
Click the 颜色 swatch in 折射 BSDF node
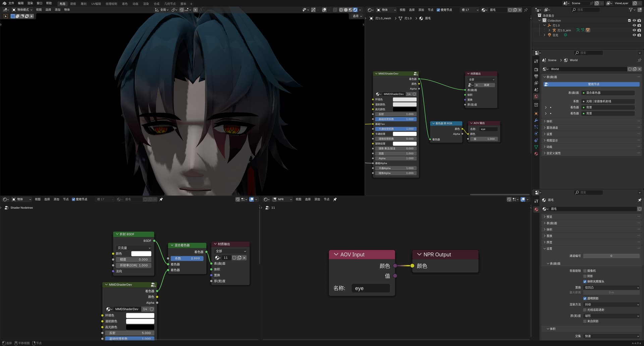[141, 254]
